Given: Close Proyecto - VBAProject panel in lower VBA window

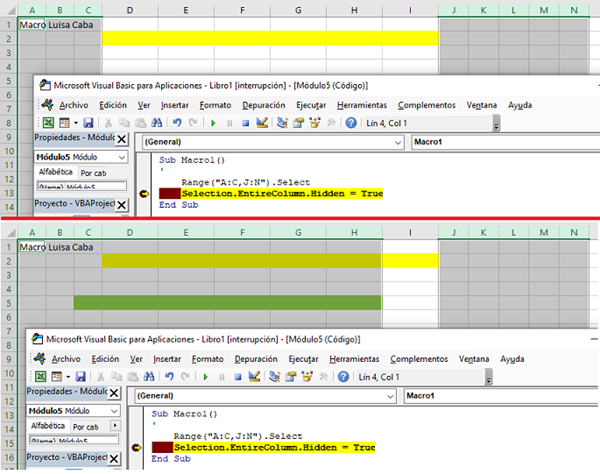Looking at the screenshot, I should click(114, 459).
